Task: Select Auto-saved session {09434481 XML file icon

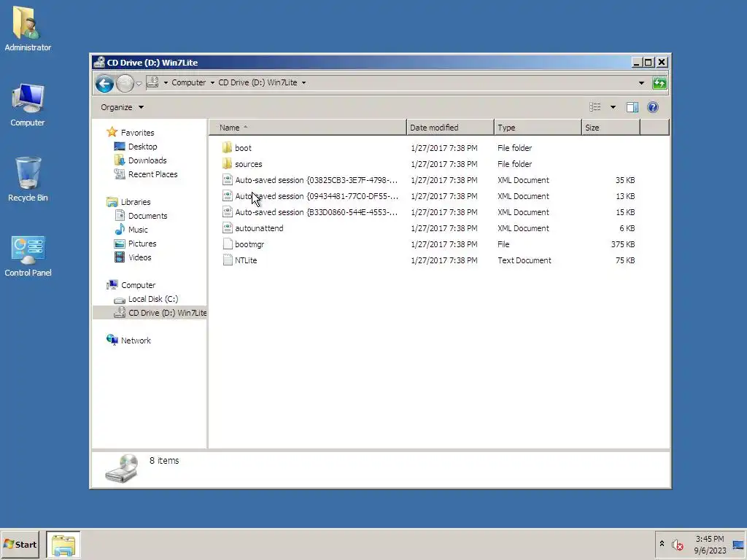Action: 228,195
